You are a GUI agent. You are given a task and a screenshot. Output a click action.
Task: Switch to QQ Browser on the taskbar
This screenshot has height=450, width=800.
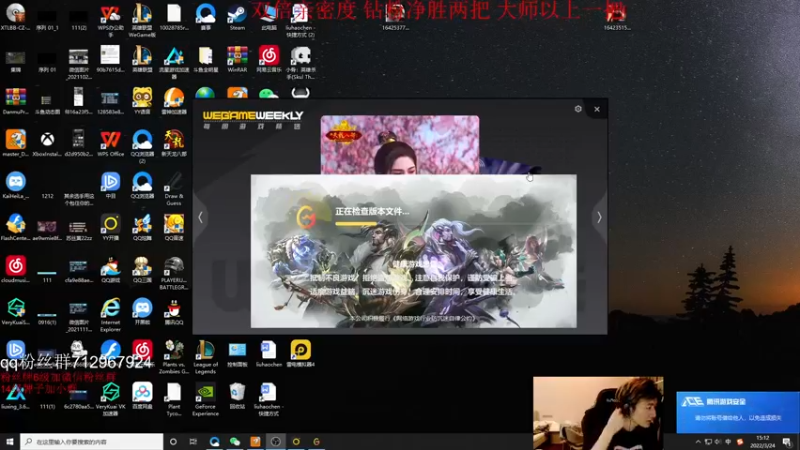pyautogui.click(x=214, y=441)
